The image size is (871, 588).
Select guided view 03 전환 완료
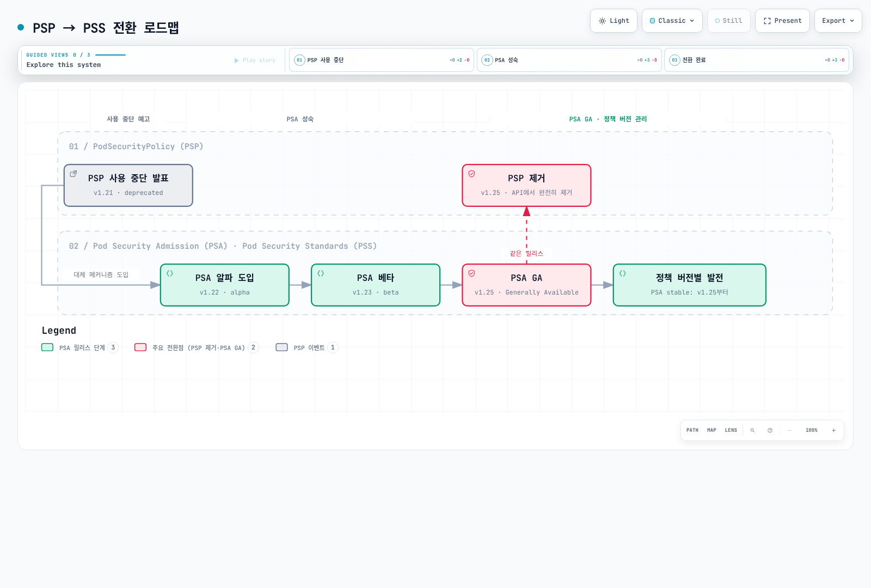click(757, 60)
